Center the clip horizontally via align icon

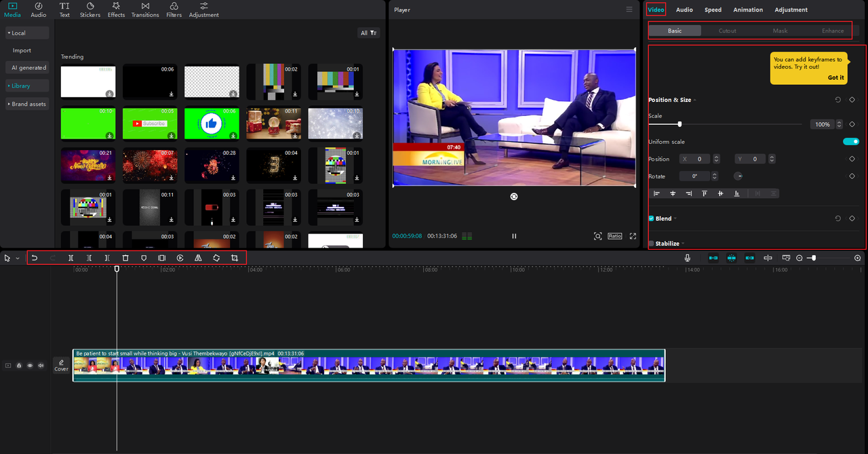(x=673, y=193)
